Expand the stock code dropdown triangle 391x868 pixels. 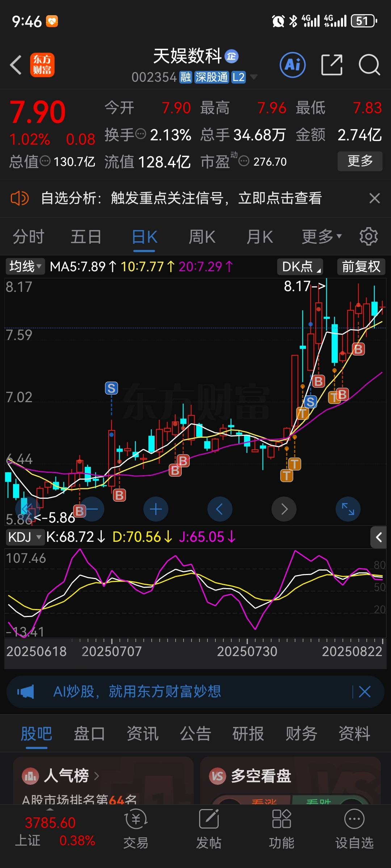254,77
